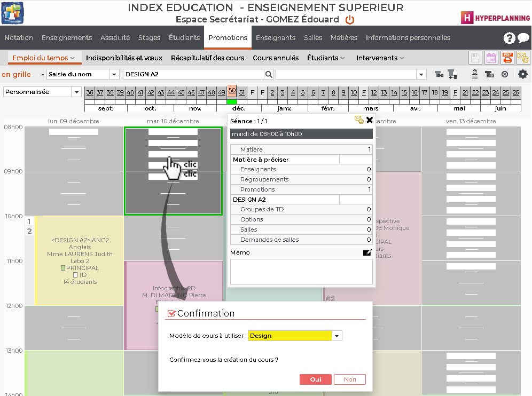The width and height of the screenshot is (532, 396).
Task: Open Récapitulatif des cours submenu
Action: click(x=208, y=58)
